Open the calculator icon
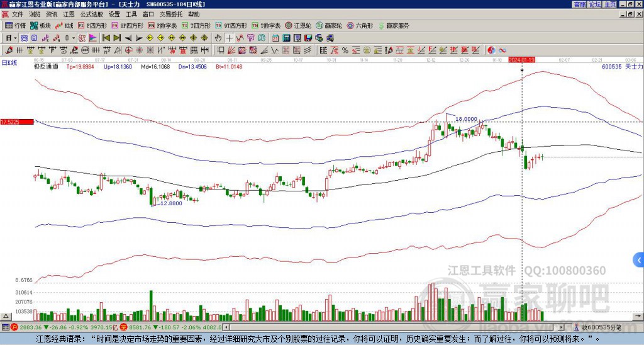The height and width of the screenshot is (345, 644). pyautogui.click(x=286, y=38)
